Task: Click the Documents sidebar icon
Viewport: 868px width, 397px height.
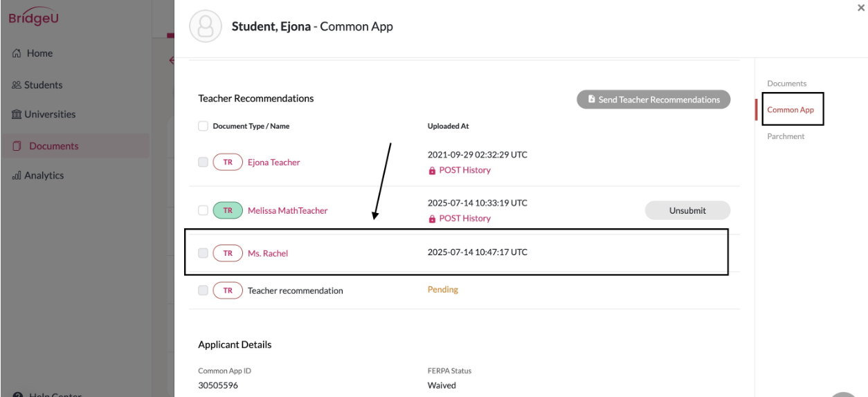Action: click(17, 146)
